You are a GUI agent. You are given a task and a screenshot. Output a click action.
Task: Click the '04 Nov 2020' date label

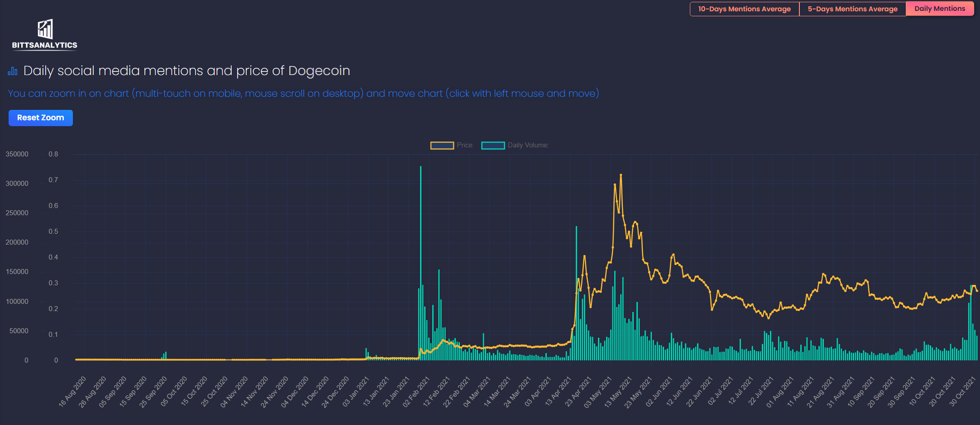(234, 392)
